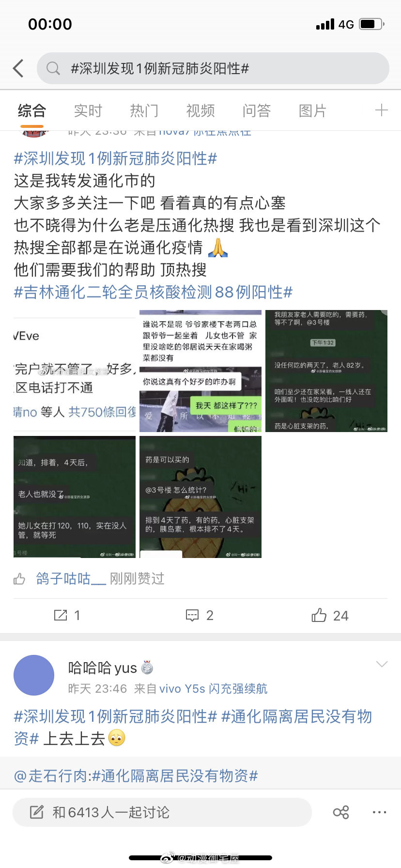401x868 pixels.
Task: Tap the back arrow icon
Action: (x=18, y=69)
